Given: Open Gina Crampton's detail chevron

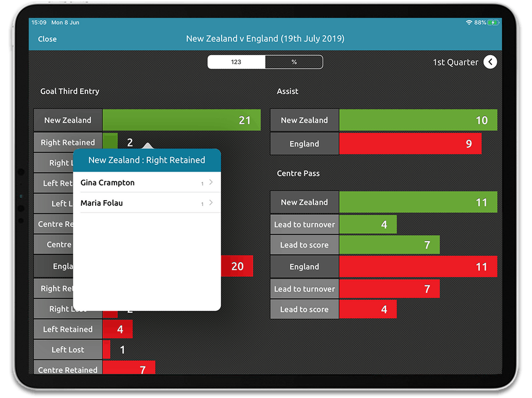Looking at the screenshot, I should tap(211, 182).
